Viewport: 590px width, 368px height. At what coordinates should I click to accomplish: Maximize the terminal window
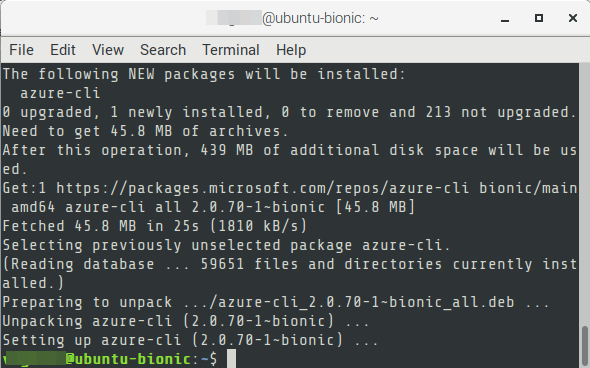pyautogui.click(x=539, y=18)
